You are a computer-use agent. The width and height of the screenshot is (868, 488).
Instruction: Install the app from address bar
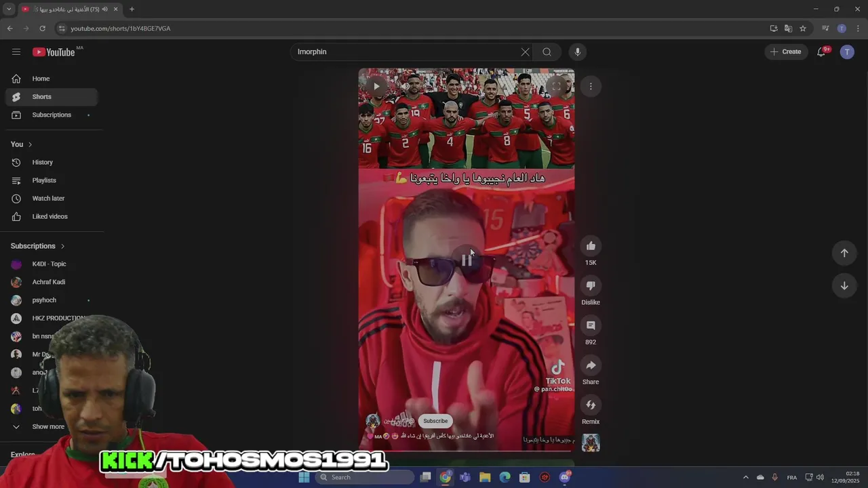coord(774,28)
